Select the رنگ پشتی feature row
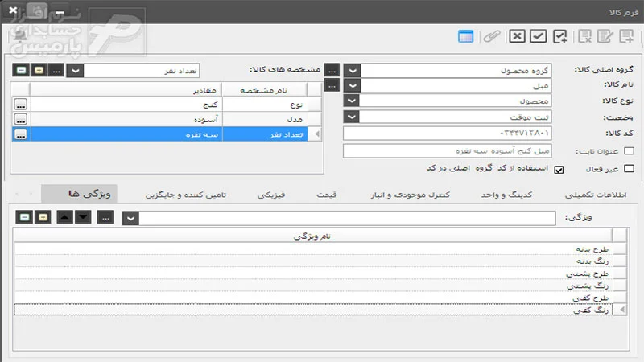Image resolution: width=644 pixels, height=362 pixels. coord(313,286)
